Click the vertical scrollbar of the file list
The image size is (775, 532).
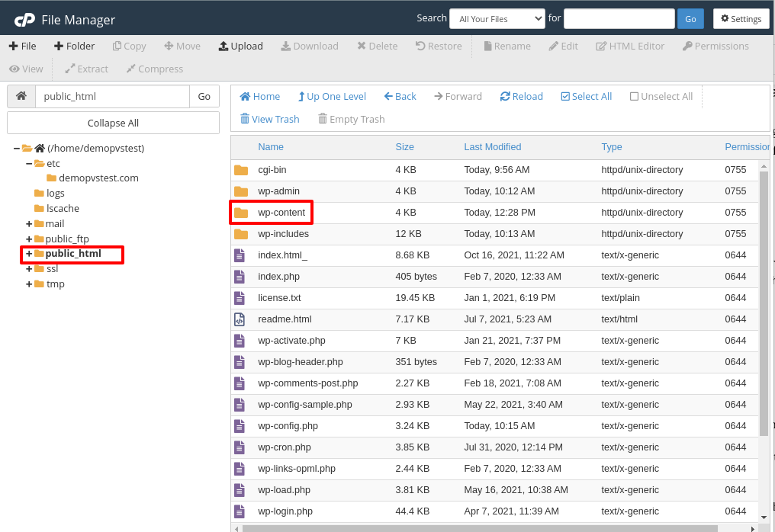coord(764,304)
